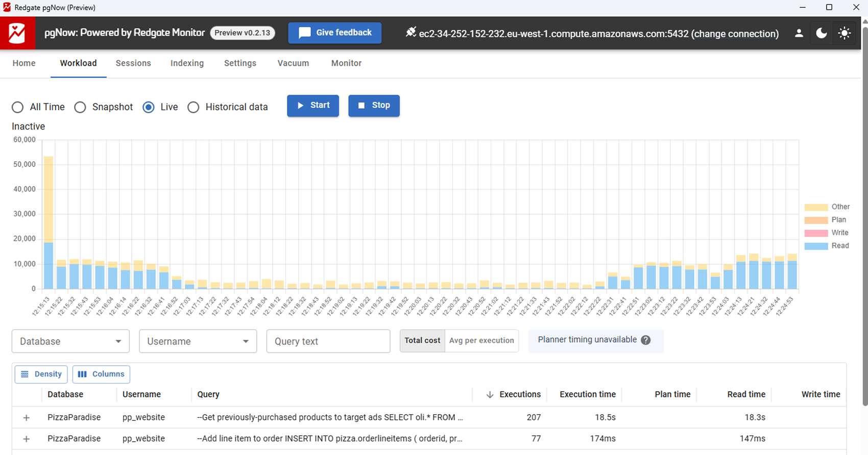Click the 174ms execution time cell
Screen dimensions: 868x455
click(602, 439)
